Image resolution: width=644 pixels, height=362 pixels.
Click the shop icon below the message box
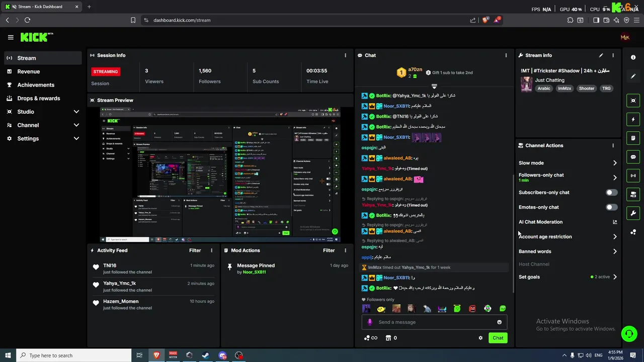tap(388, 338)
